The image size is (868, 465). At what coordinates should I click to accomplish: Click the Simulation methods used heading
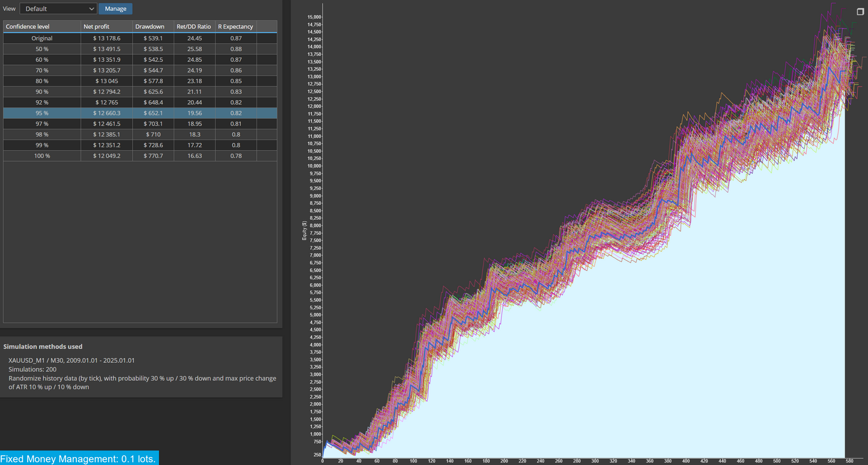coord(43,347)
